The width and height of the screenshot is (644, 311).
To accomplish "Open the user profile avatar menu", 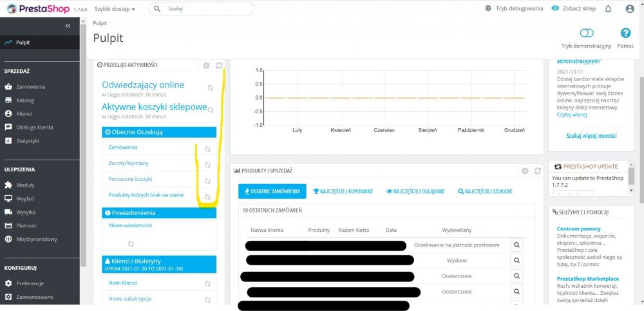I will point(630,8).
